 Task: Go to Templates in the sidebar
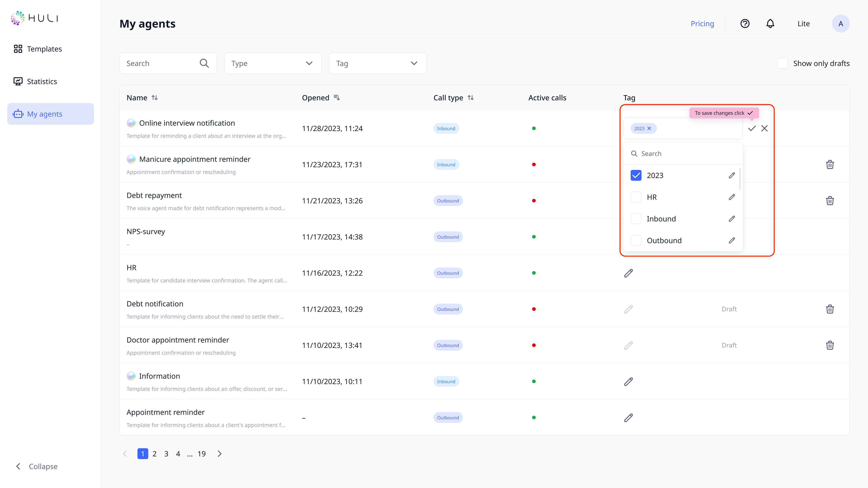click(44, 49)
